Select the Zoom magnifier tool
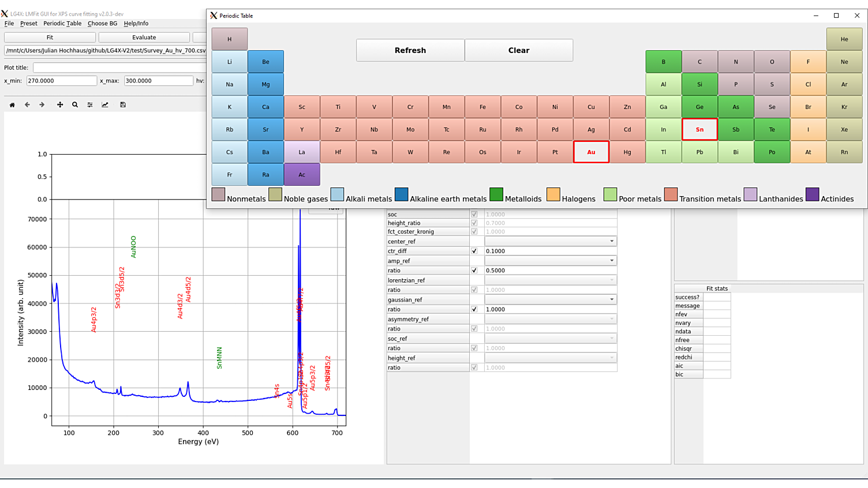 click(75, 105)
